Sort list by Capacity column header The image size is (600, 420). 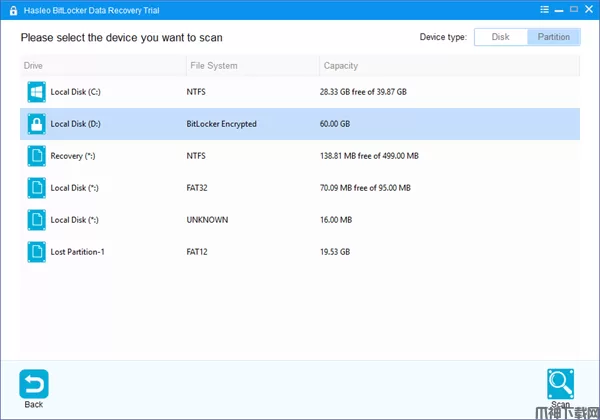click(x=450, y=66)
